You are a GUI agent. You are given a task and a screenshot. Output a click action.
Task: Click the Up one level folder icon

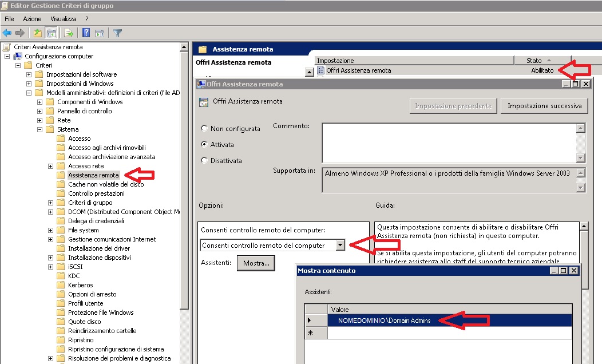coord(37,33)
